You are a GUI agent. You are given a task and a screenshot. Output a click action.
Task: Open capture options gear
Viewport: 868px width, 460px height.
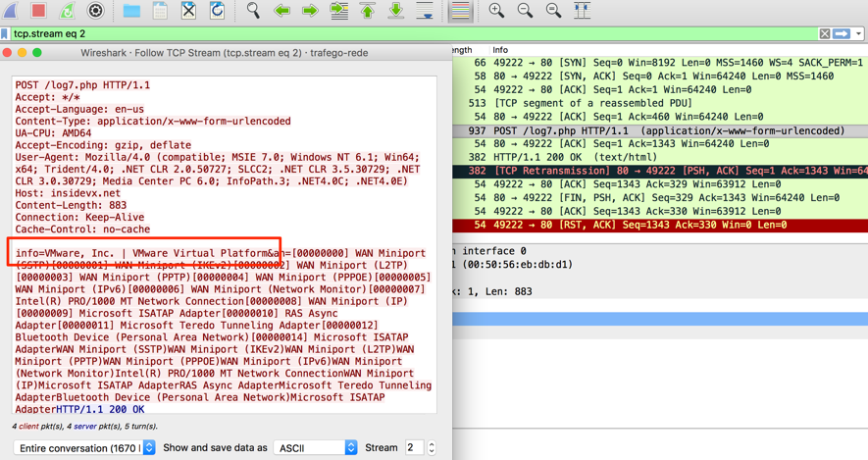[96, 10]
